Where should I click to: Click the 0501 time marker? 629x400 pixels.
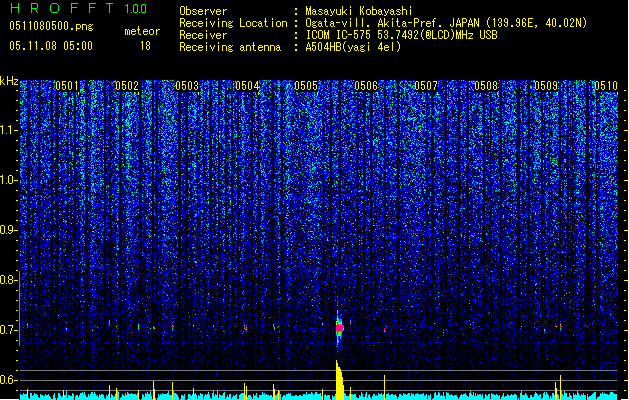tap(67, 86)
